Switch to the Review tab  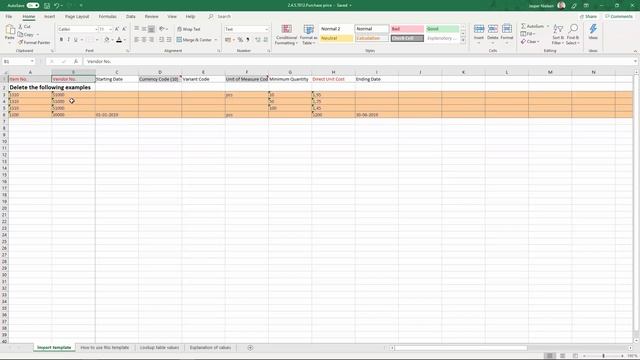[151, 16]
